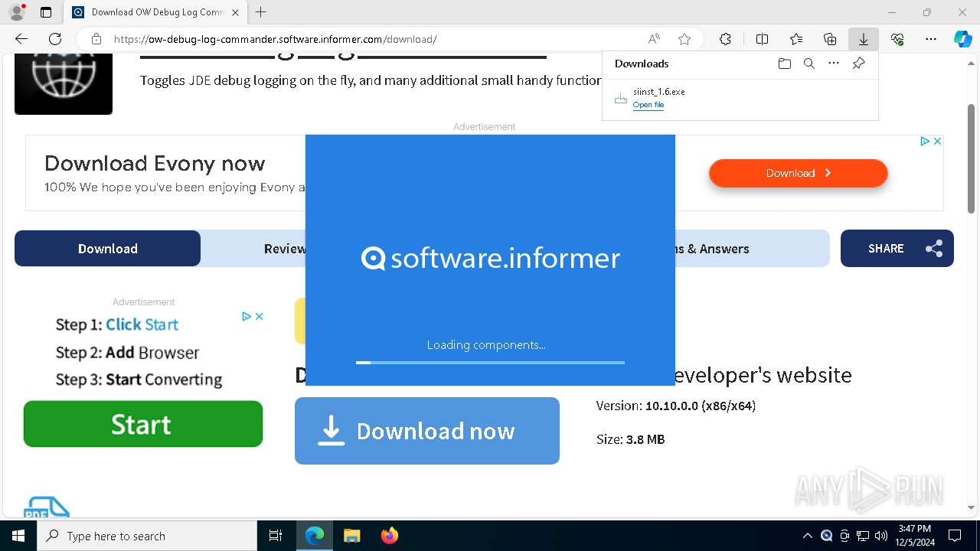
Task: Show hidden system tray icons
Action: point(807,536)
